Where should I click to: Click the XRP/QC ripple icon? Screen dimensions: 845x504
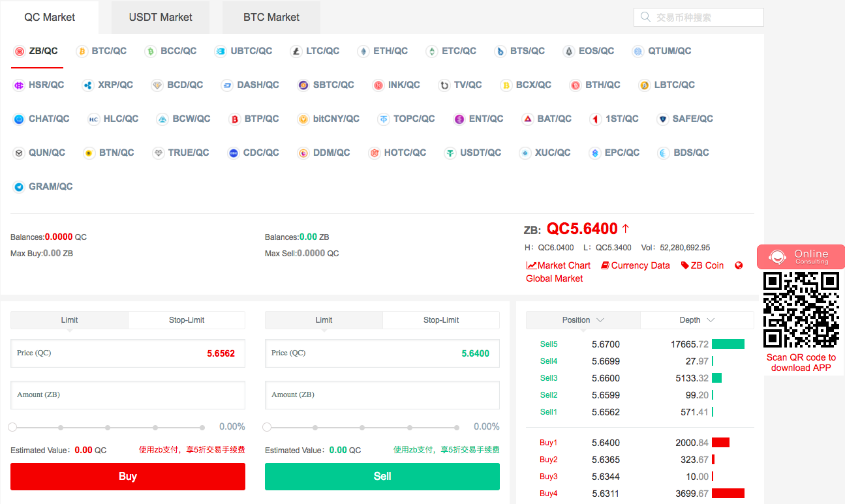[x=87, y=85]
